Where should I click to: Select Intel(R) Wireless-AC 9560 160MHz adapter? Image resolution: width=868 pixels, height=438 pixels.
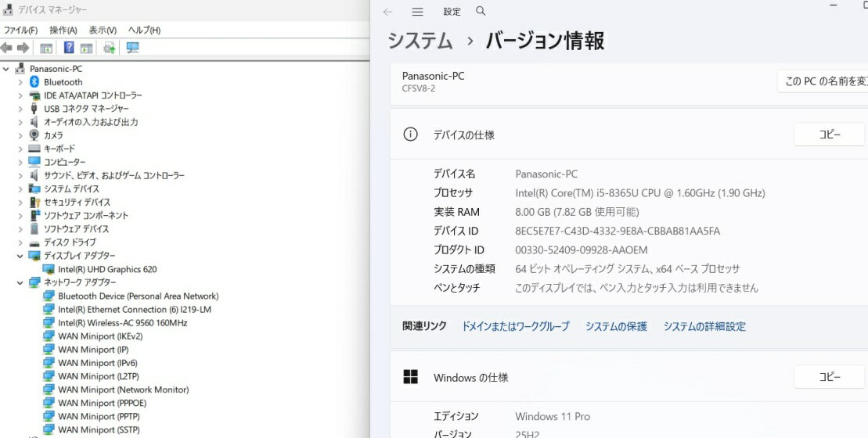[122, 322]
